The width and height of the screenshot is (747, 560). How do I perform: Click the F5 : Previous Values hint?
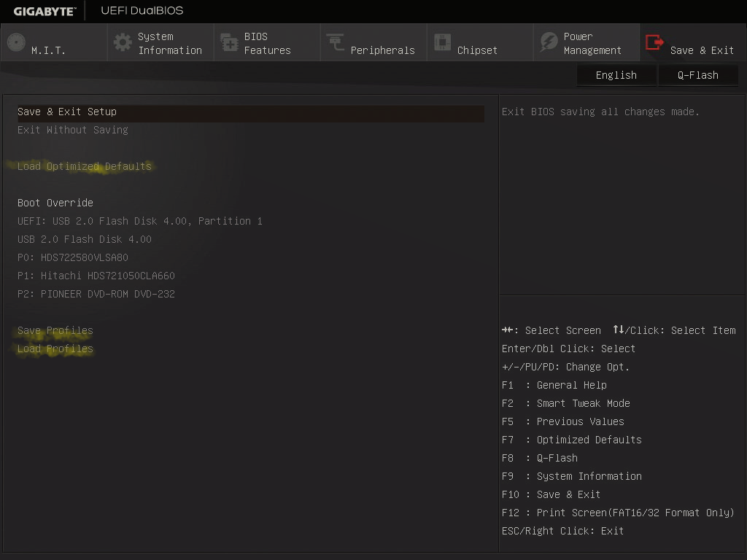(563, 421)
